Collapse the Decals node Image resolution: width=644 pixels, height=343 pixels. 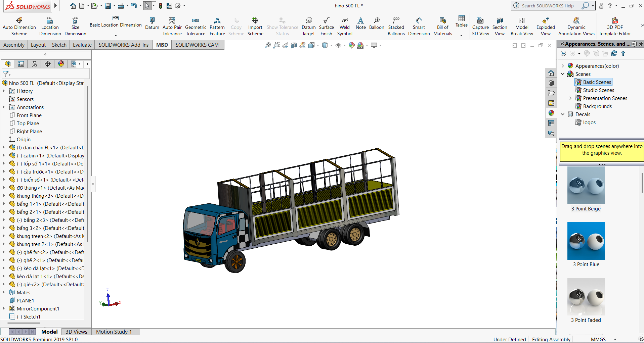tap(563, 114)
